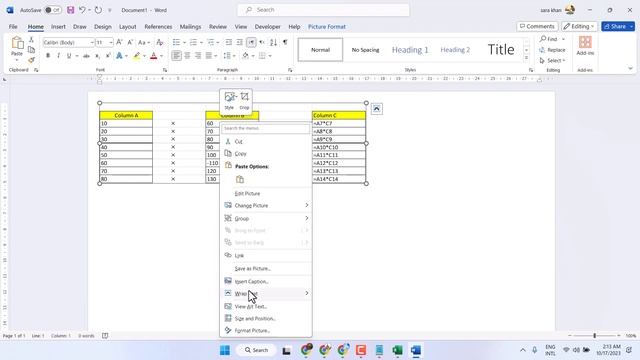Click the Sort icon in Paragraph group
The height and width of the screenshot is (360, 640).
[x=273, y=42]
